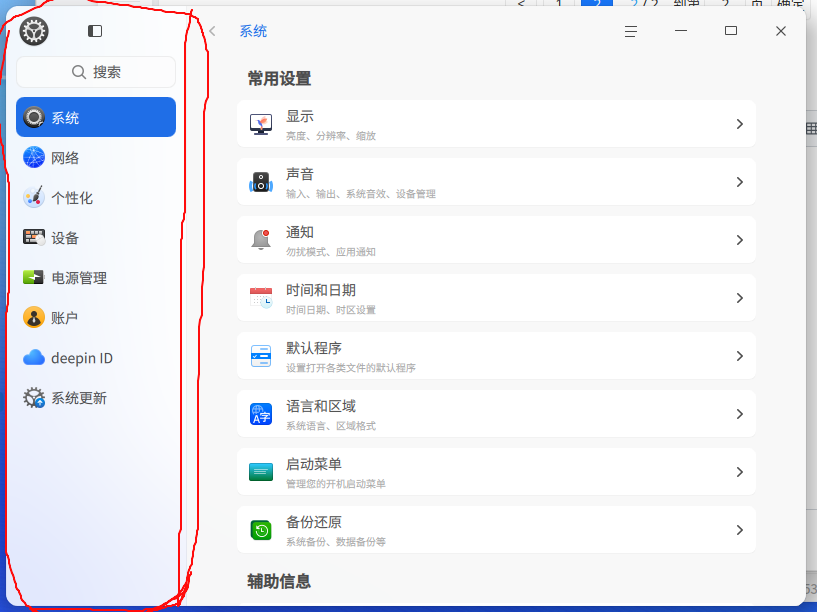Expand the 声音 row chevron
817x612 pixels.
coord(740,182)
